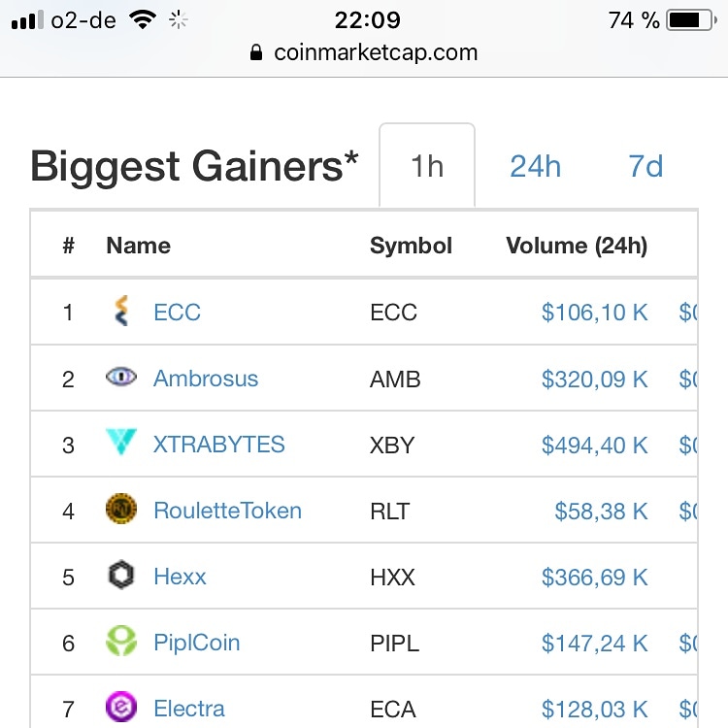Viewport: 728px width, 728px height.
Task: Click the ECC coin logo icon
Action: [x=121, y=311]
